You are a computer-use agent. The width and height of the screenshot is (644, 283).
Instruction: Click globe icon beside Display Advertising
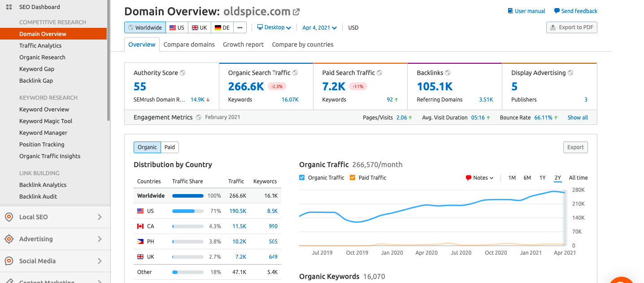coord(570,73)
